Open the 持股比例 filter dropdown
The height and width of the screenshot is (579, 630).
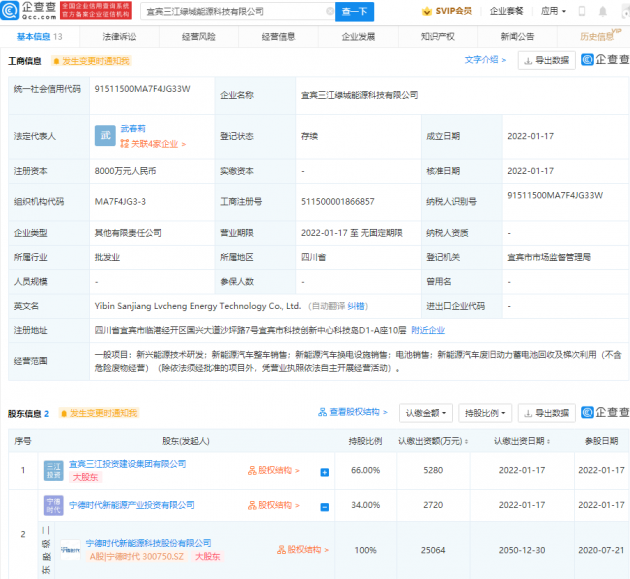(485, 413)
